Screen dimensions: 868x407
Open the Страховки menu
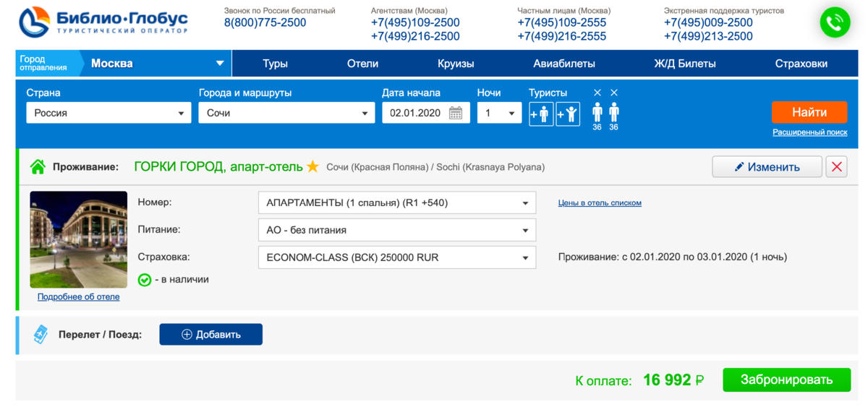801,64
